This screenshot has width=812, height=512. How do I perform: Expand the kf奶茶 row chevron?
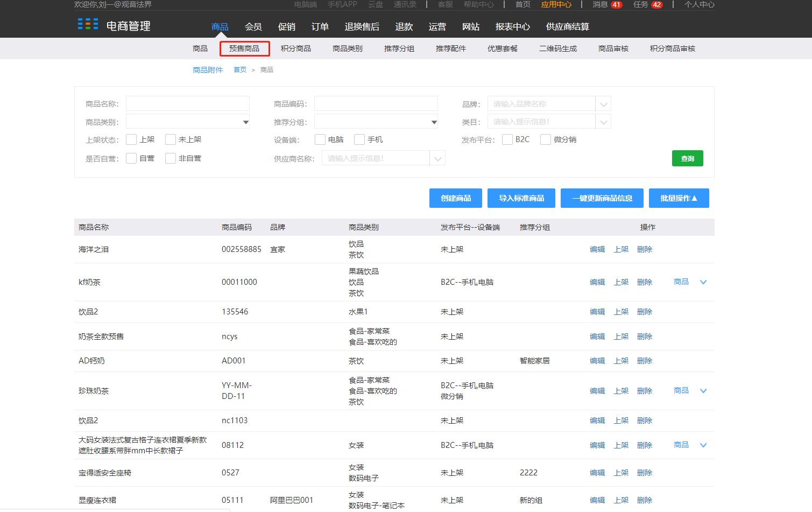[x=703, y=282]
